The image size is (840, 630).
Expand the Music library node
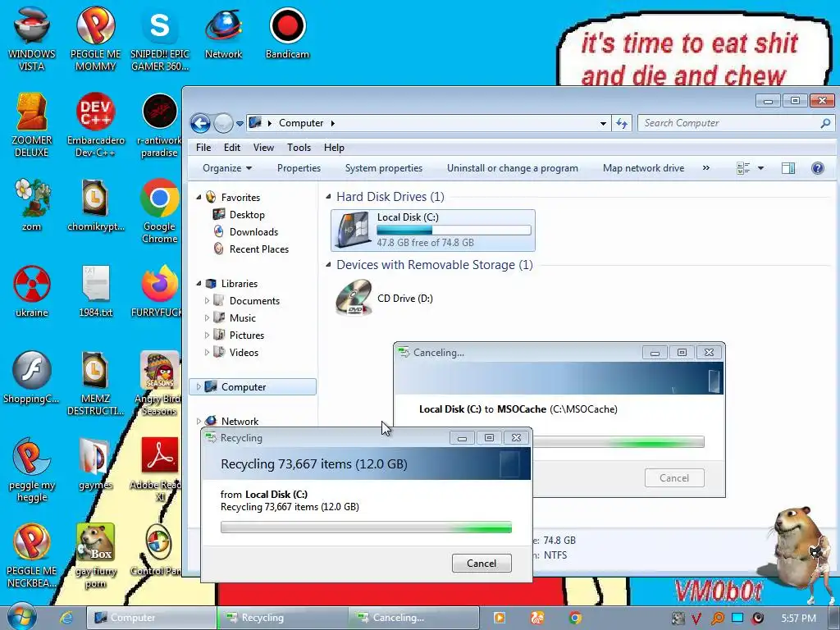[x=207, y=317]
